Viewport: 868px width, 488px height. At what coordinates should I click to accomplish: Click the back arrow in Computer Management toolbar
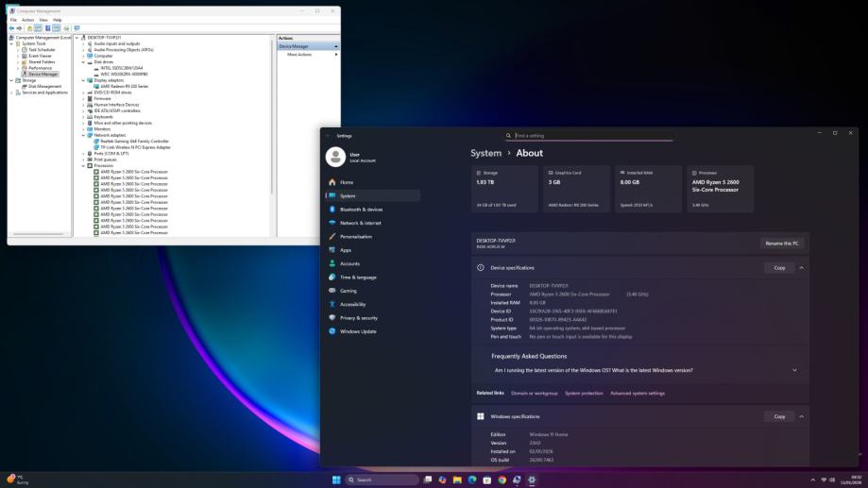[12, 28]
